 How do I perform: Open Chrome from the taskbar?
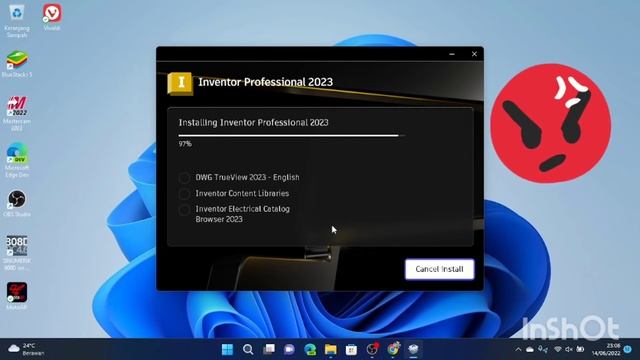[x=393, y=349]
